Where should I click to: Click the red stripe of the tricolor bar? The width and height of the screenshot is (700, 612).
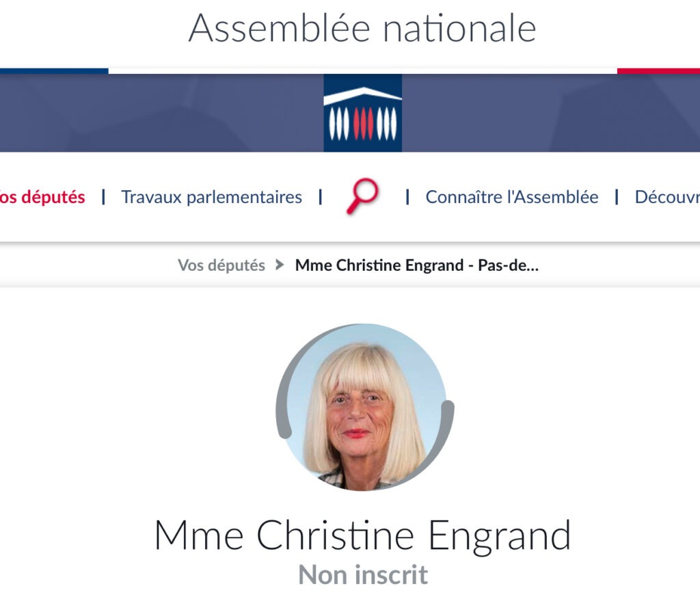click(x=658, y=71)
